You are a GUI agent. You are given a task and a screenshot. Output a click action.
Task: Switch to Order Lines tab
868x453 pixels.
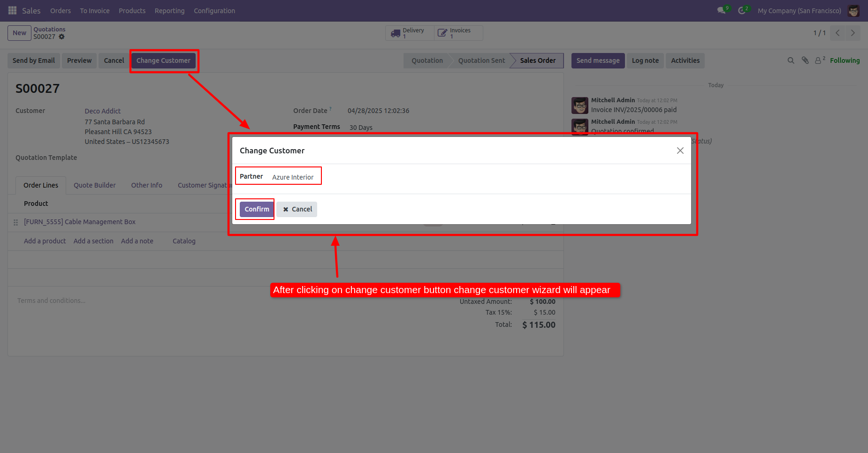[x=41, y=185]
